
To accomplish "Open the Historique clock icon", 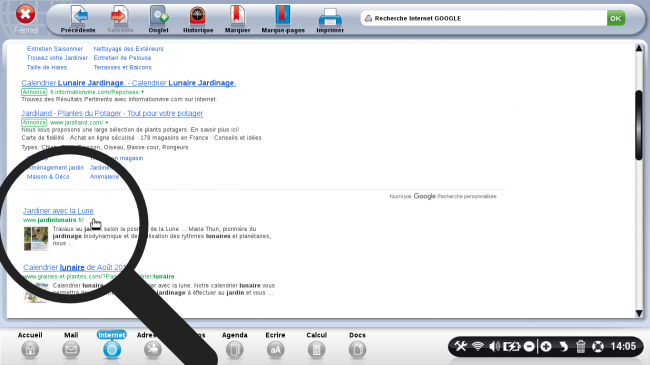I will coord(198,16).
